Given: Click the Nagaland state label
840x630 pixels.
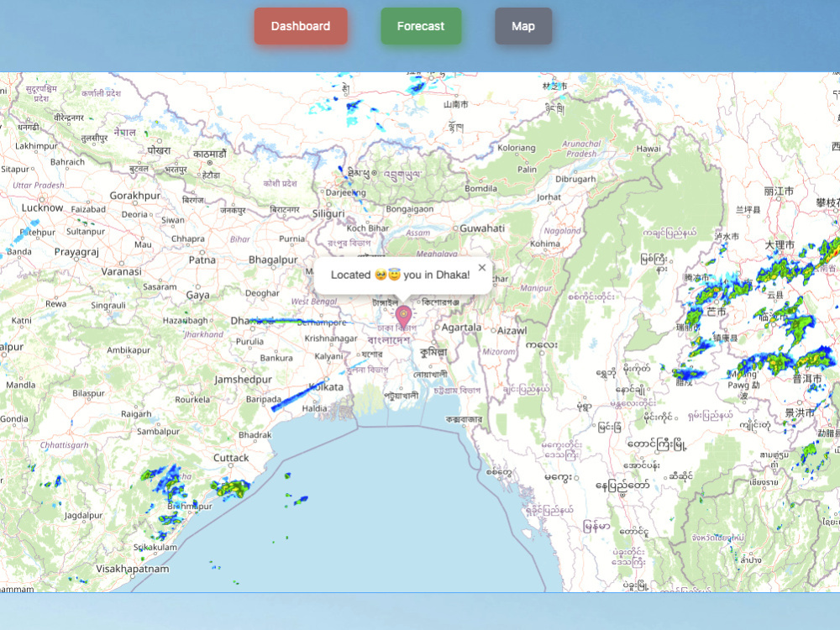Looking at the screenshot, I should click(562, 231).
